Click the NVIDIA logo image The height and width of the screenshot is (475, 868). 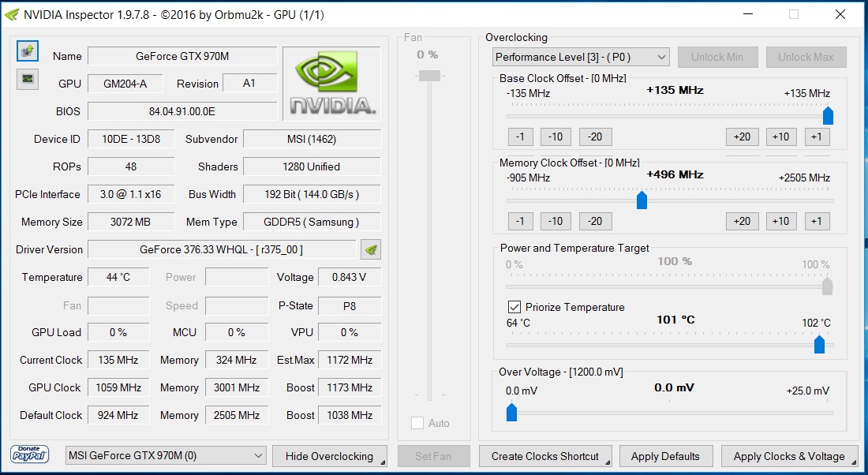(x=332, y=84)
